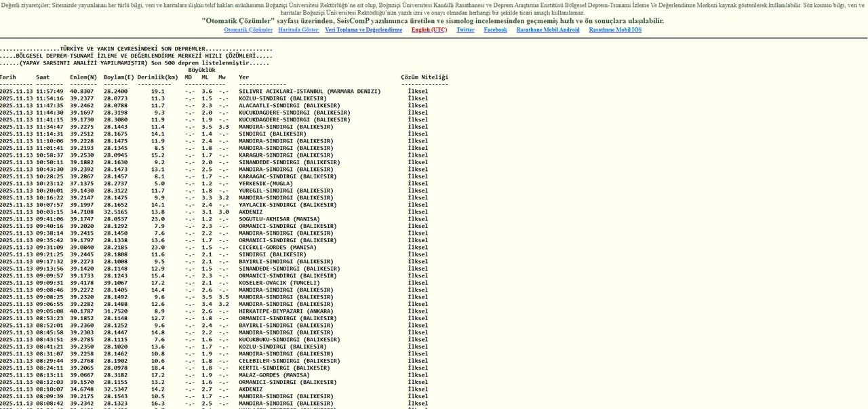The width and height of the screenshot is (868, 409).
Task: Open the Otomatik Çözümler link
Action: coord(248,30)
